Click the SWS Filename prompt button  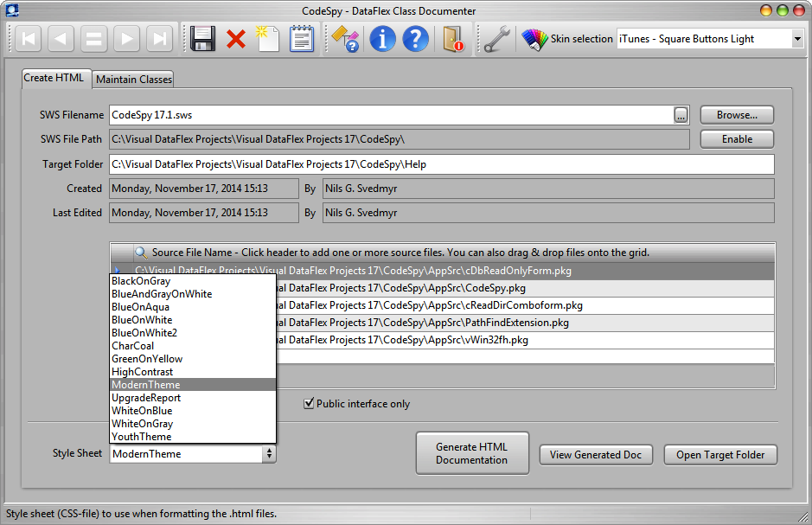point(681,115)
